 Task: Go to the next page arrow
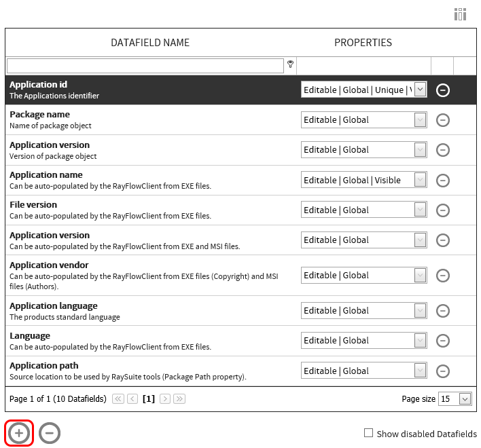tap(165, 399)
